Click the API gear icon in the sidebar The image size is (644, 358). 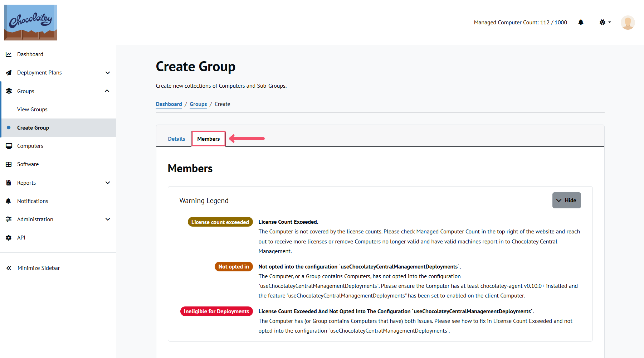tap(9, 238)
